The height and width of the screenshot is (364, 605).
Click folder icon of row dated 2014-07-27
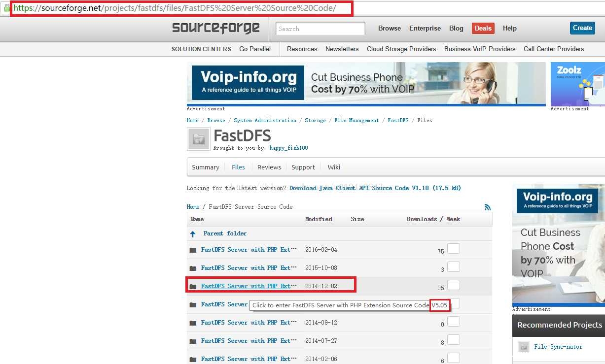coord(193,341)
